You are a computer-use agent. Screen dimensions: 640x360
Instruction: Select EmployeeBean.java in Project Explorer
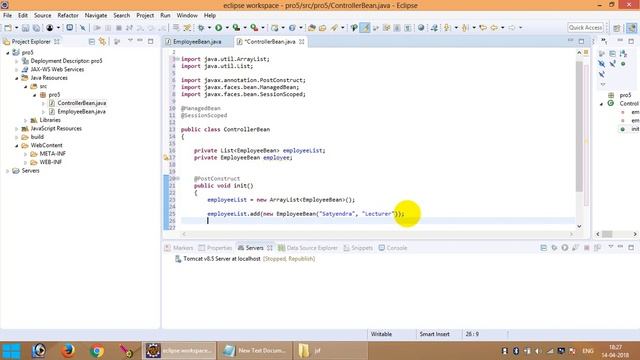[x=82, y=112]
